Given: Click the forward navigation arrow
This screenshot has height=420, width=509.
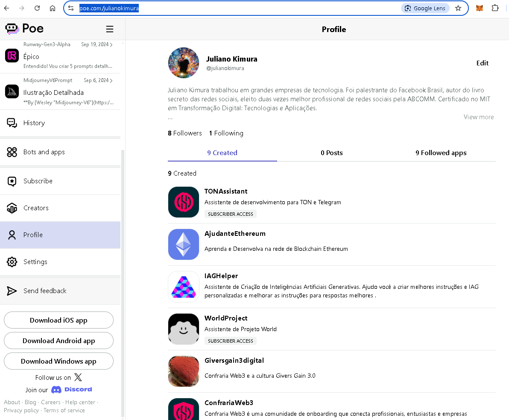Looking at the screenshot, I should click(22, 8).
